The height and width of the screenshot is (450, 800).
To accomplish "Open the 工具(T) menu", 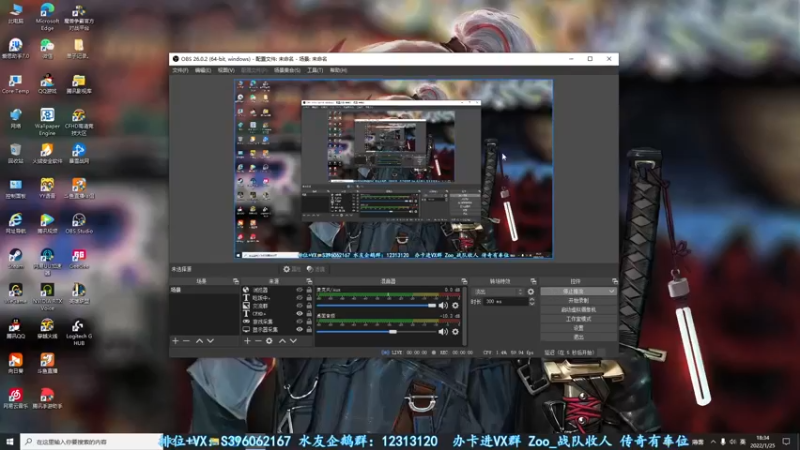I will coord(314,71).
